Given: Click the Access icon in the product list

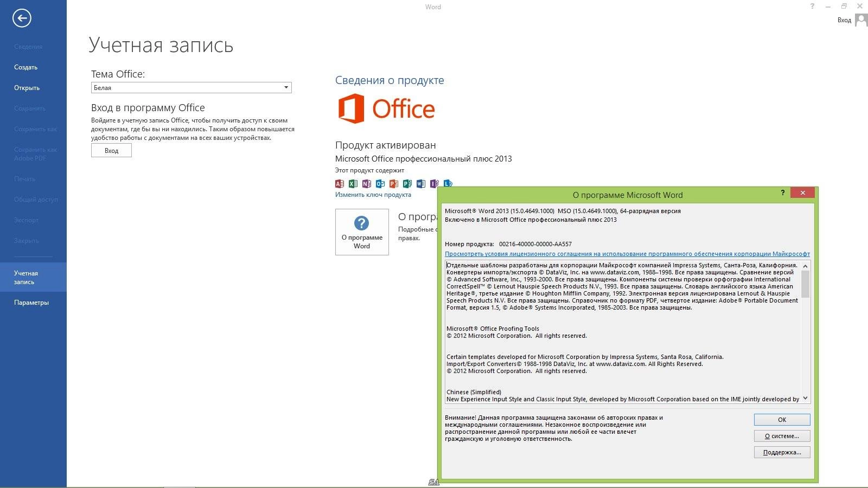Looking at the screenshot, I should click(340, 184).
